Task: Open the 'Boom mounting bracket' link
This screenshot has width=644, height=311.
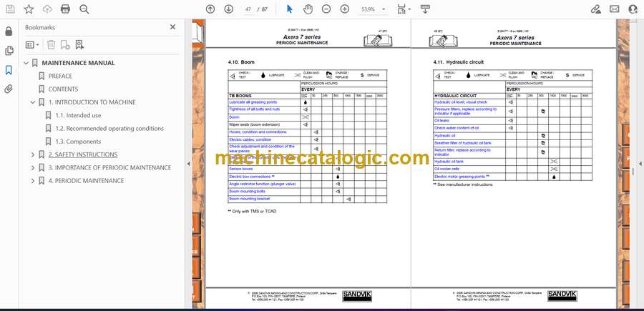Action: coord(249,199)
